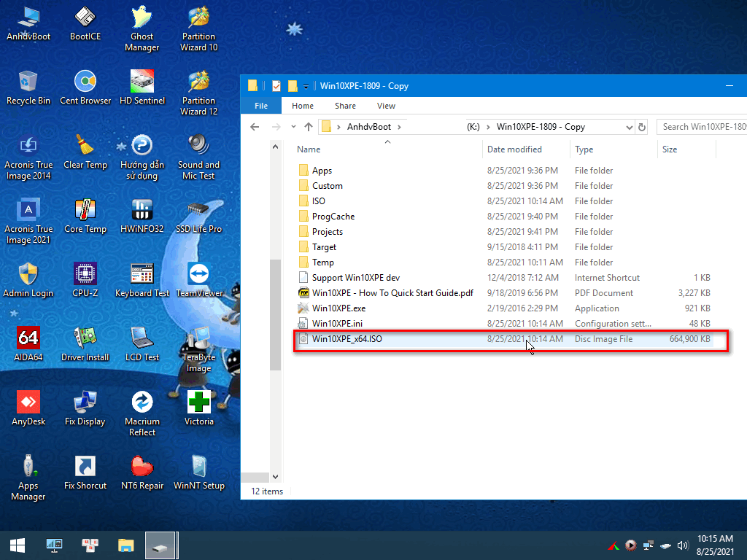Open CPU-Z desktop shortcut
Screen dimensions: 747x560
[x=85, y=281]
